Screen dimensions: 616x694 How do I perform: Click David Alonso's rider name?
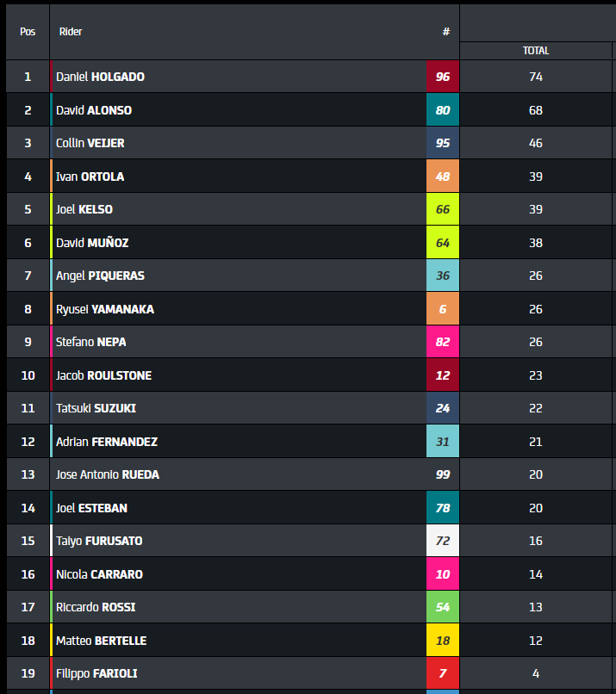point(94,110)
